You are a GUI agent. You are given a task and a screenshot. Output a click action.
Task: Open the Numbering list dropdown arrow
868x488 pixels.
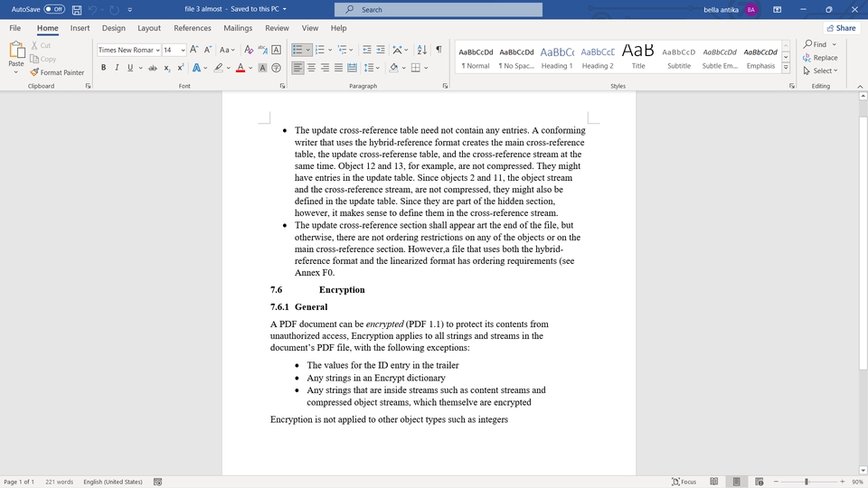[x=330, y=50]
